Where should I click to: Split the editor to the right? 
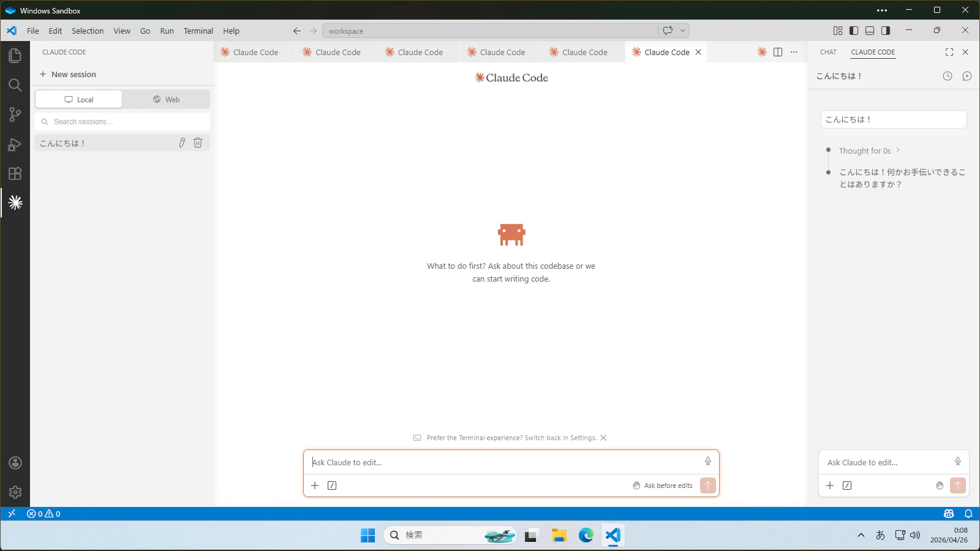[x=778, y=52]
